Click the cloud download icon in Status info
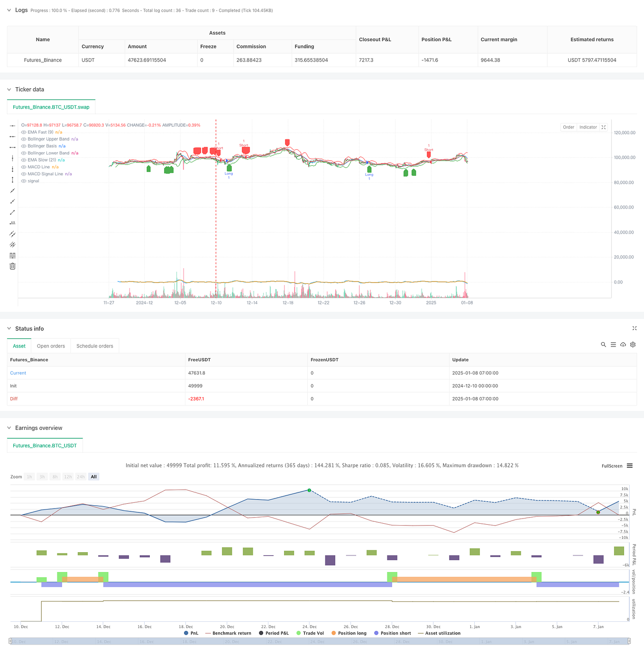 coord(623,345)
